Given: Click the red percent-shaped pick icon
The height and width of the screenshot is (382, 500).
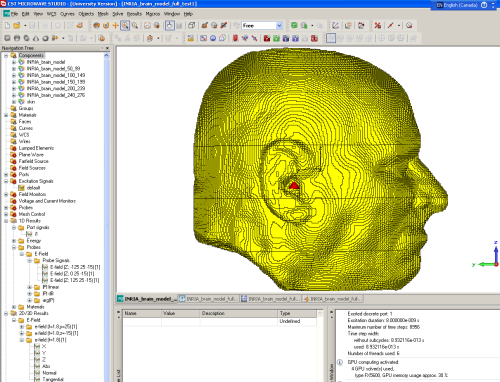Looking at the screenshot, I should 377,25.
